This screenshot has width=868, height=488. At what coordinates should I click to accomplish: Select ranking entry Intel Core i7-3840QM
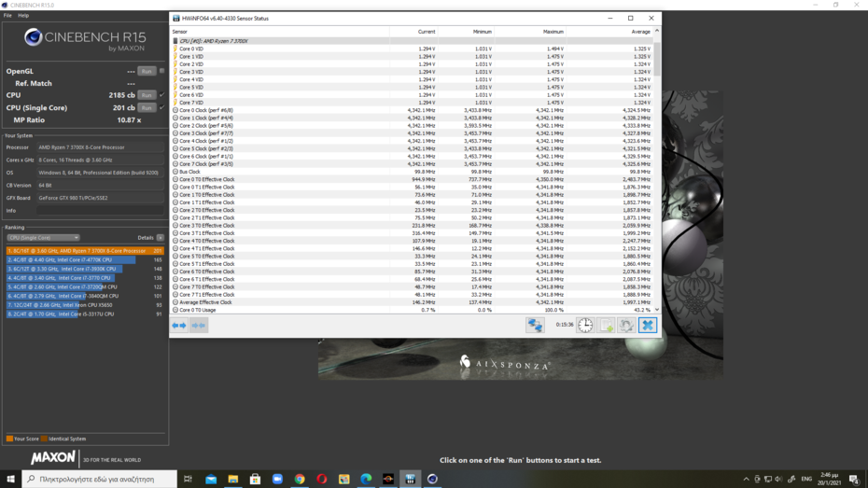pyautogui.click(x=85, y=296)
